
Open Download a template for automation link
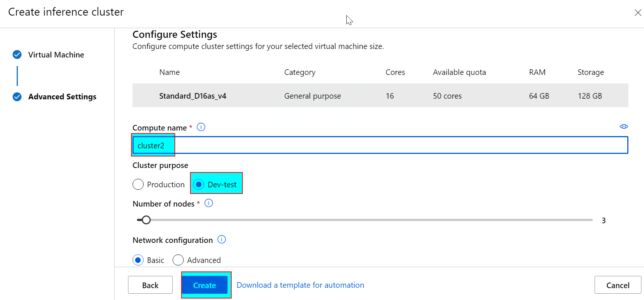(x=300, y=285)
